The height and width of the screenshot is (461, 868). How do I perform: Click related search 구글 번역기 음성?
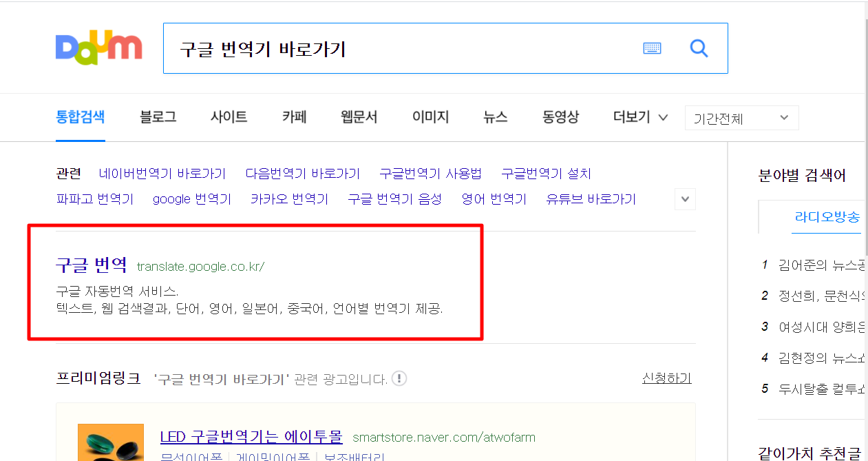pyautogui.click(x=395, y=199)
